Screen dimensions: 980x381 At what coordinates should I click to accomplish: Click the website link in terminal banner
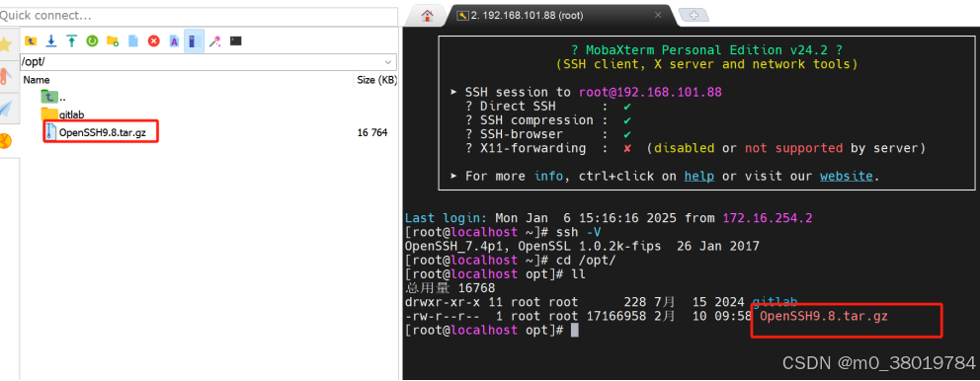pos(847,176)
